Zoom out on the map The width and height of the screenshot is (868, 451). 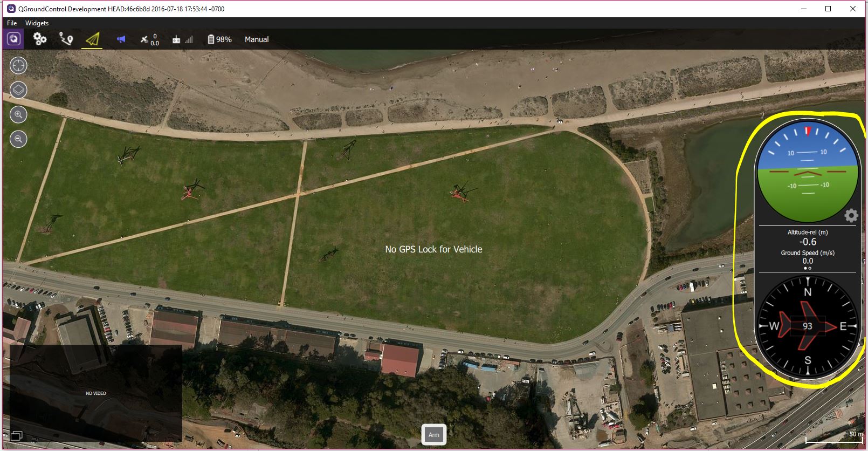18,139
